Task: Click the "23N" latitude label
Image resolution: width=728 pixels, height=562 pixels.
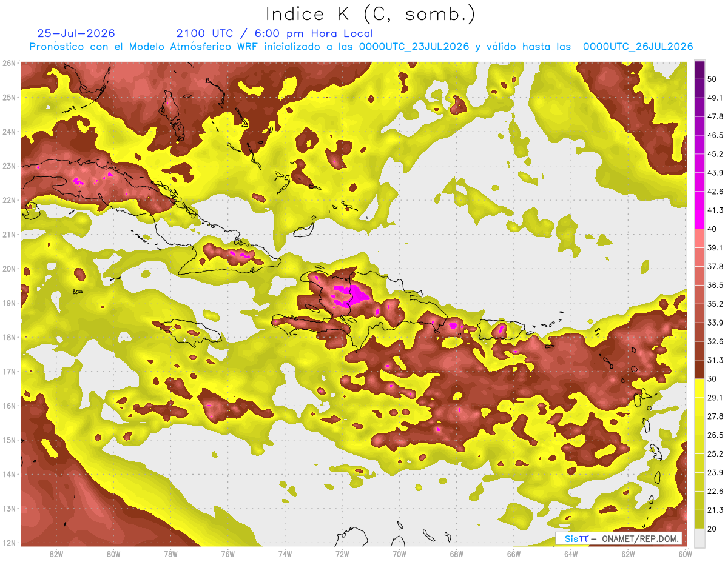Action: [x=8, y=166]
